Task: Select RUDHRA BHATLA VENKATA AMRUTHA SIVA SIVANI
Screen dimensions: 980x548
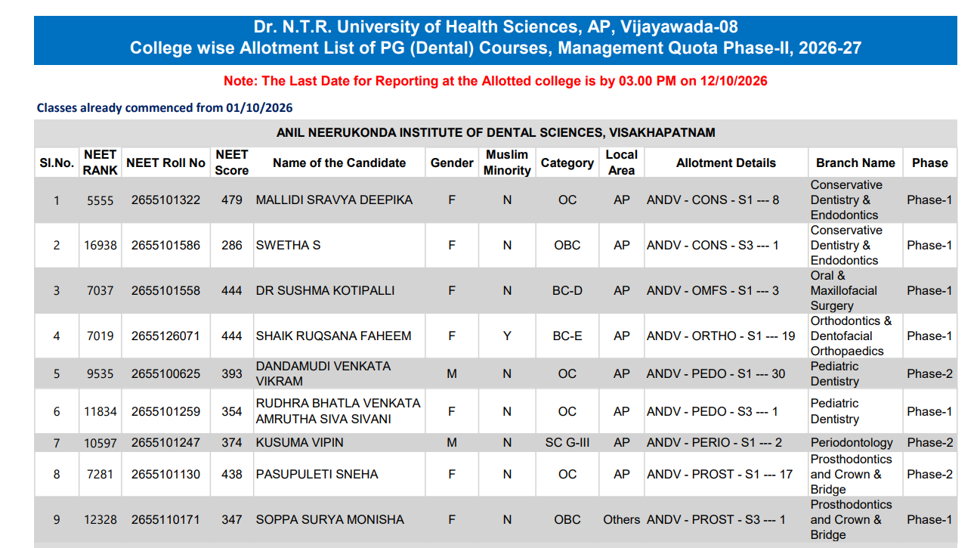Action: tap(339, 412)
